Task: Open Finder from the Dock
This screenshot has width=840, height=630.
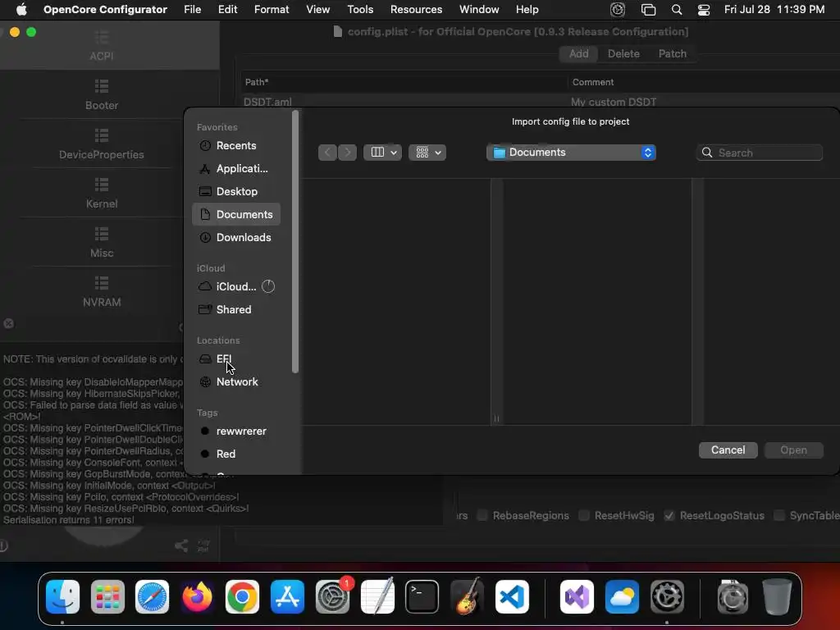Action: coord(62,596)
